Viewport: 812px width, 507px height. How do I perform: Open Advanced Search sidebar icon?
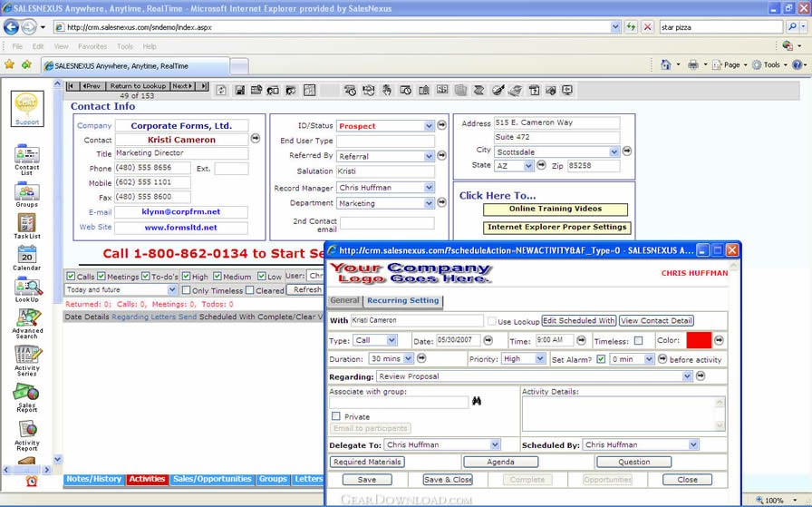28,324
